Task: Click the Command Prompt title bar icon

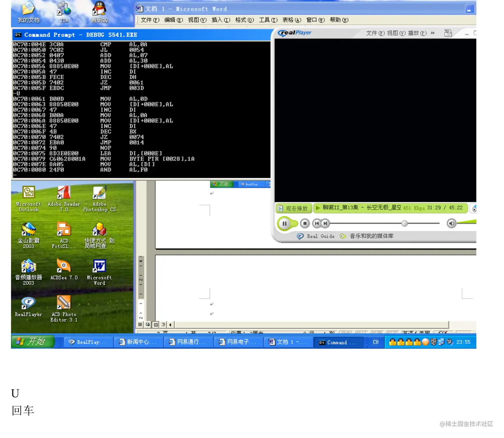Action: click(x=18, y=35)
